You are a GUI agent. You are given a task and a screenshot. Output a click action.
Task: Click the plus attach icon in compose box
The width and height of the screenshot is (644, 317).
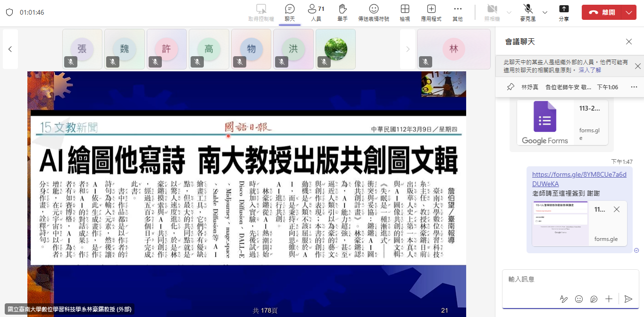coord(609,299)
